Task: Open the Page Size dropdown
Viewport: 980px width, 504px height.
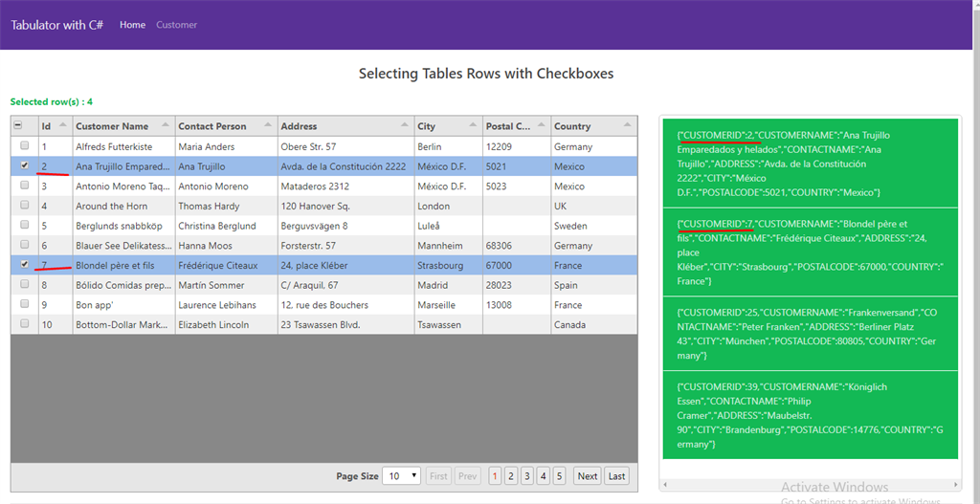Action: [x=402, y=476]
